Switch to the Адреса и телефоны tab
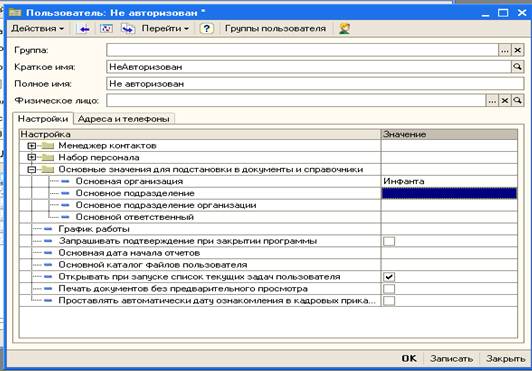The height and width of the screenshot is (371, 532). 124,119
